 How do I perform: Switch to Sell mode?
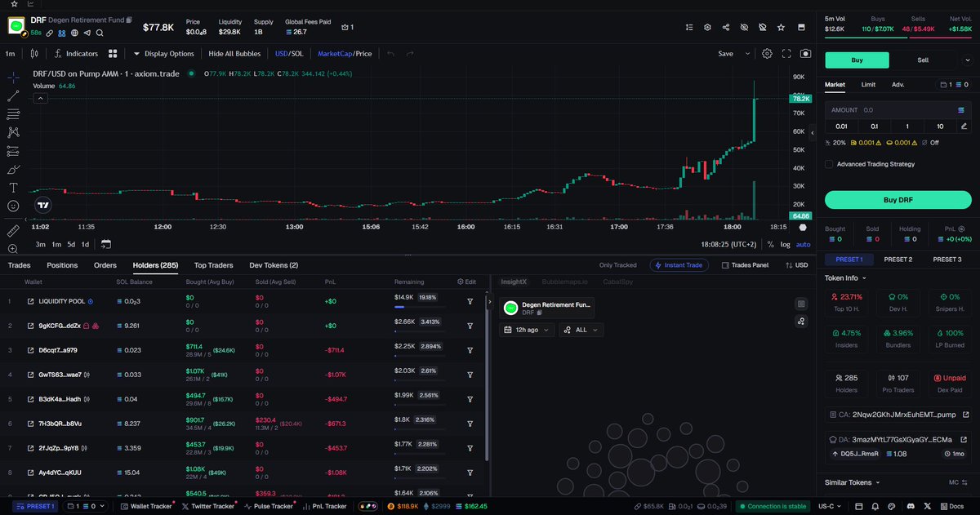922,60
